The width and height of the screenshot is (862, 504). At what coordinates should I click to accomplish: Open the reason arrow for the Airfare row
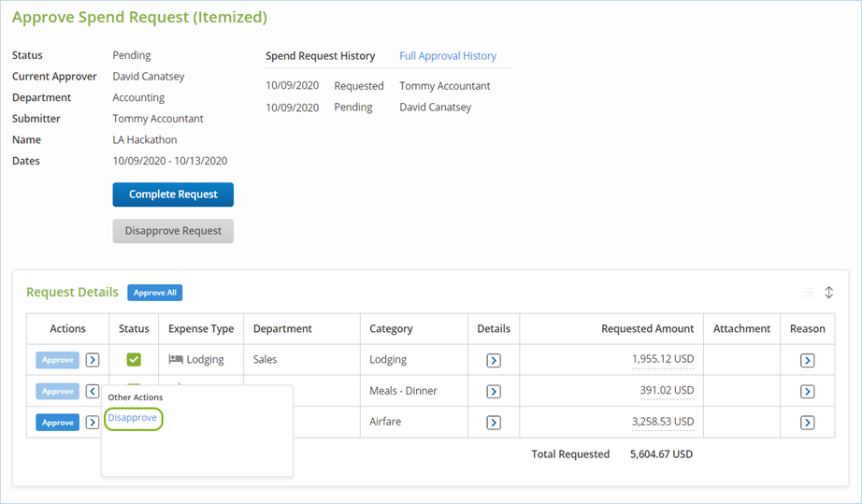807,423
